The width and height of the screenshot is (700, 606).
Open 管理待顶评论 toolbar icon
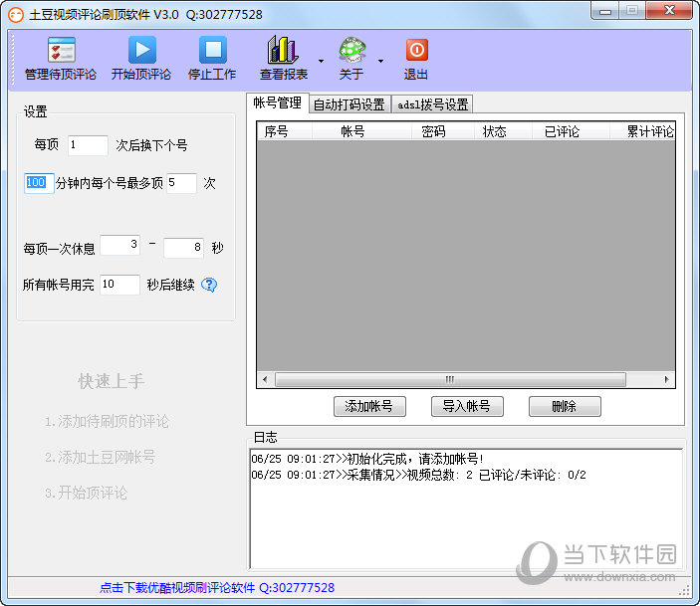(x=61, y=50)
